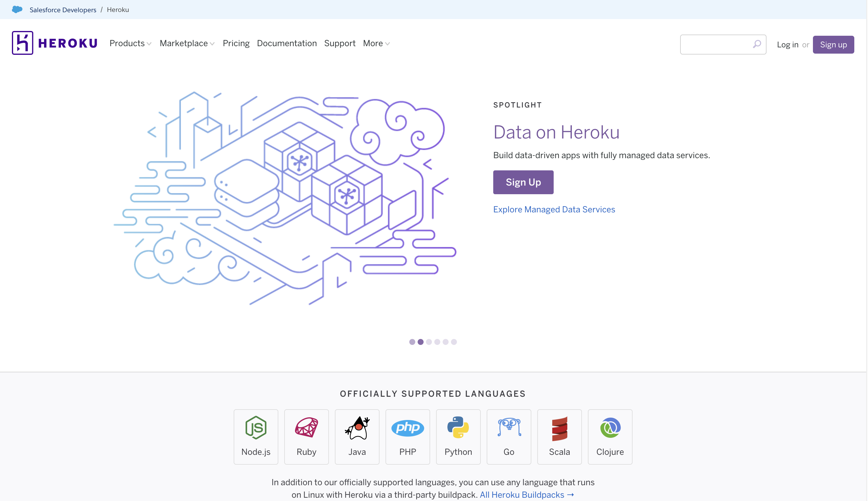
Task: Select the third carousel dot indicator
Action: [x=429, y=342]
